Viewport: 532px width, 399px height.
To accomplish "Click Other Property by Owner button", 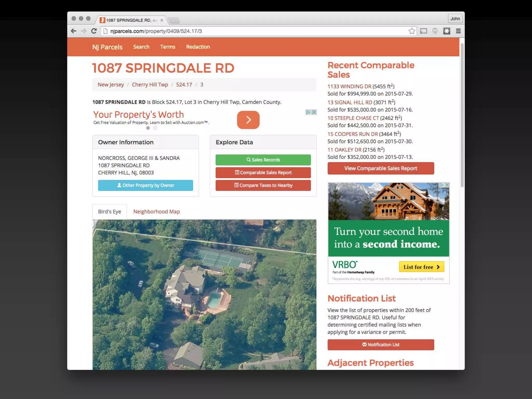I will (145, 185).
